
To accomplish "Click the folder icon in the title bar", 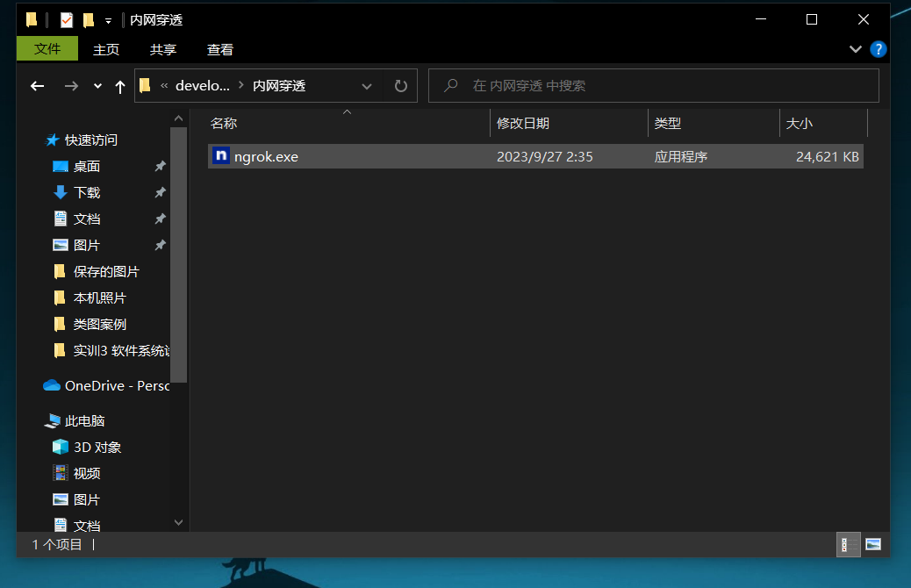I will pyautogui.click(x=32, y=20).
